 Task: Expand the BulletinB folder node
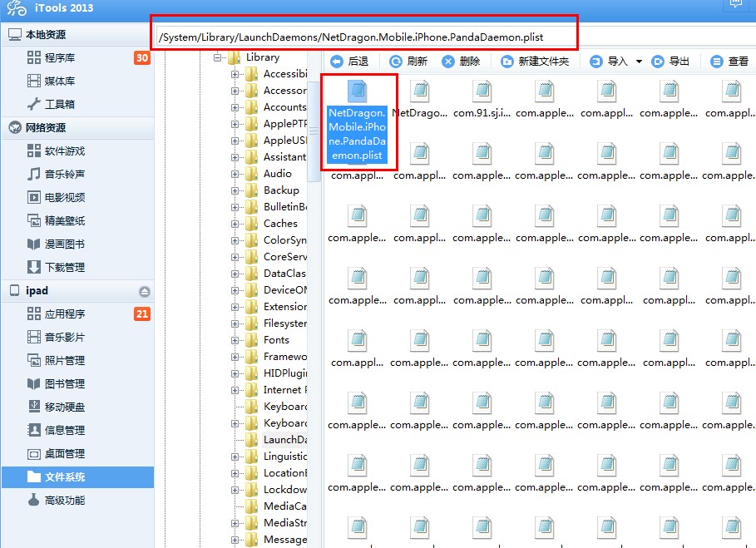tap(235, 207)
